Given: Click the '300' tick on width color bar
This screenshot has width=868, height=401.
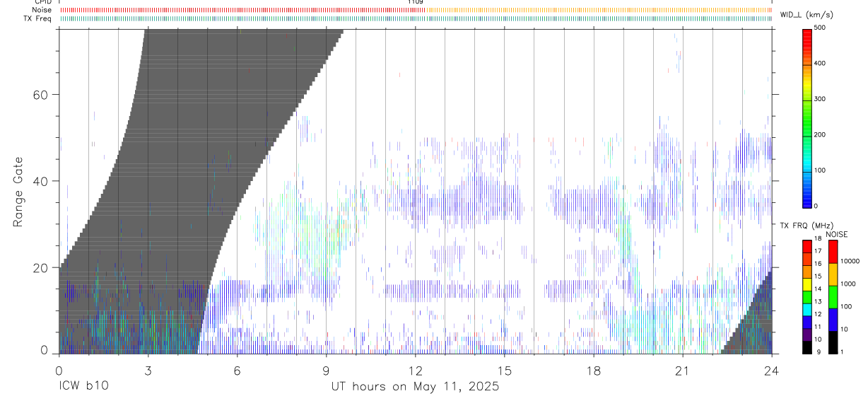Looking at the screenshot, I should tap(820, 99).
